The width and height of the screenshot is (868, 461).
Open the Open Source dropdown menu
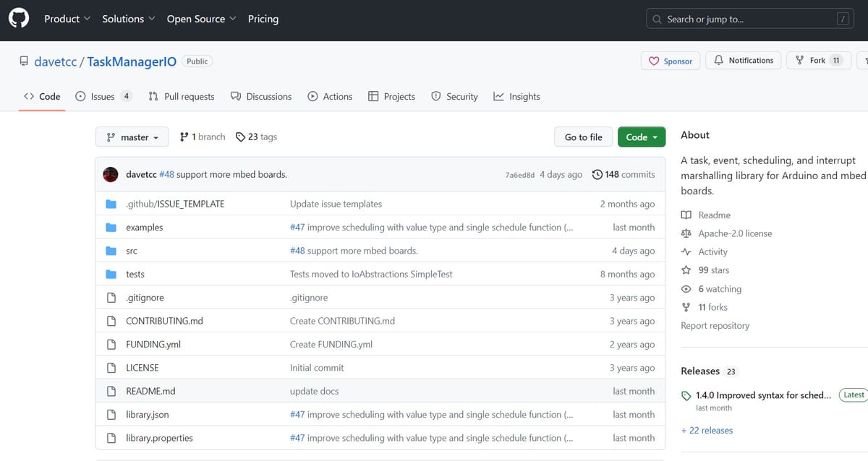(x=202, y=19)
